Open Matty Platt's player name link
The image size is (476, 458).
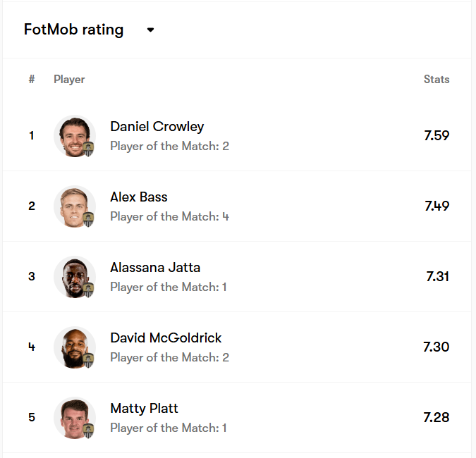pyautogui.click(x=144, y=409)
